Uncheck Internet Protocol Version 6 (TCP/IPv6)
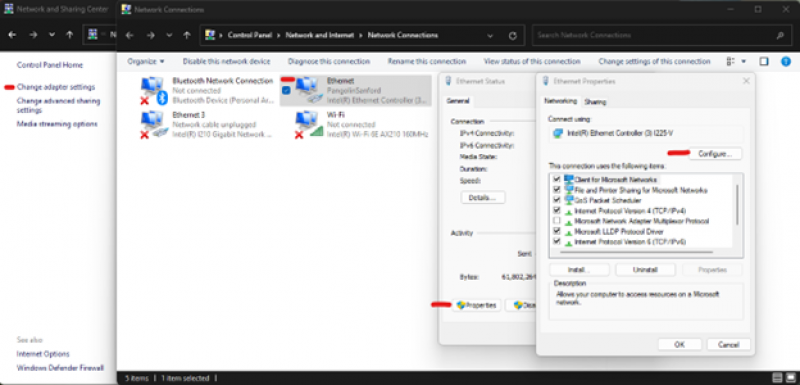Viewport: 800px width, 385px height. point(557,241)
